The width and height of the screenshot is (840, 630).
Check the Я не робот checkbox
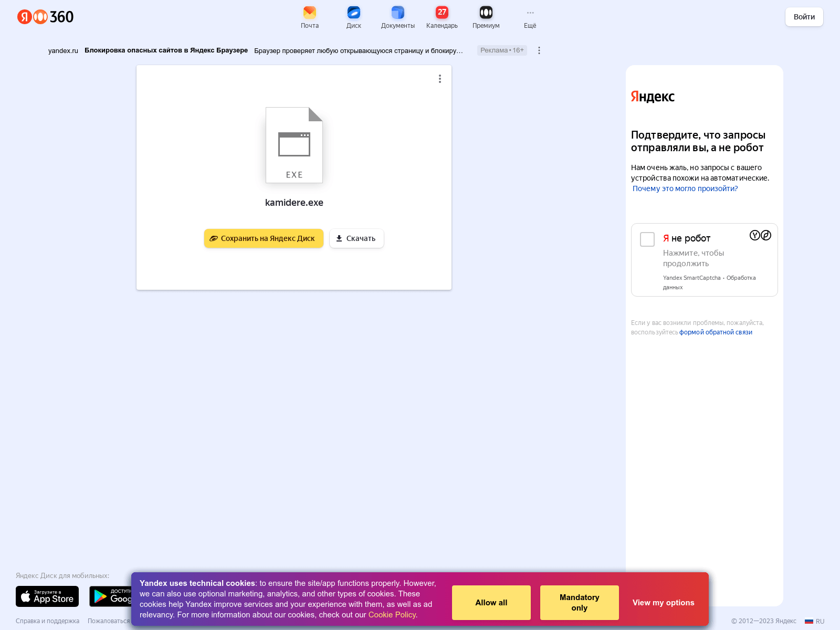point(647,239)
